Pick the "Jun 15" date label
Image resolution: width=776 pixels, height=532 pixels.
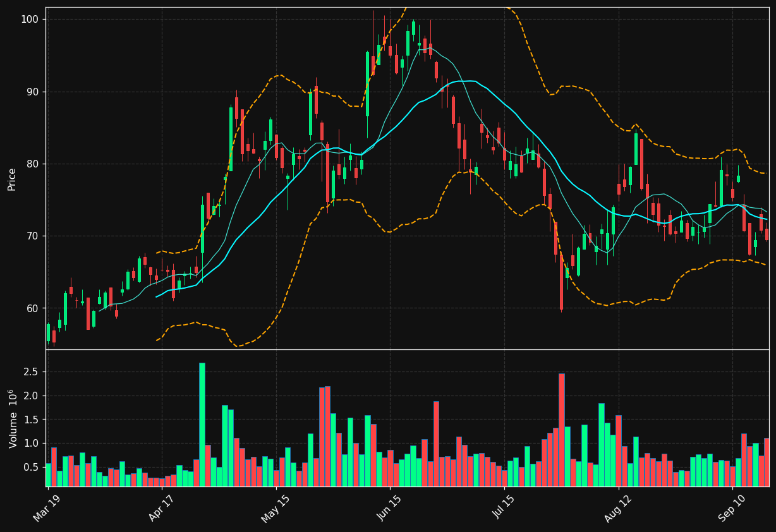pyautogui.click(x=389, y=509)
